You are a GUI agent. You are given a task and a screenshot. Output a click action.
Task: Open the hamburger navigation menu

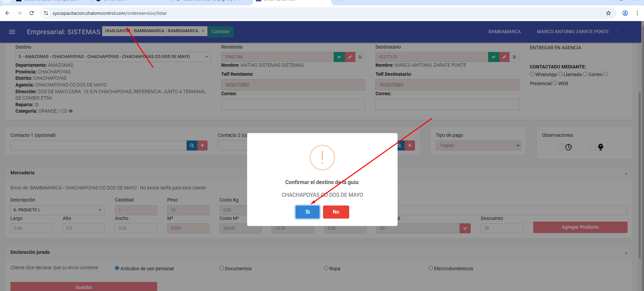12,32
